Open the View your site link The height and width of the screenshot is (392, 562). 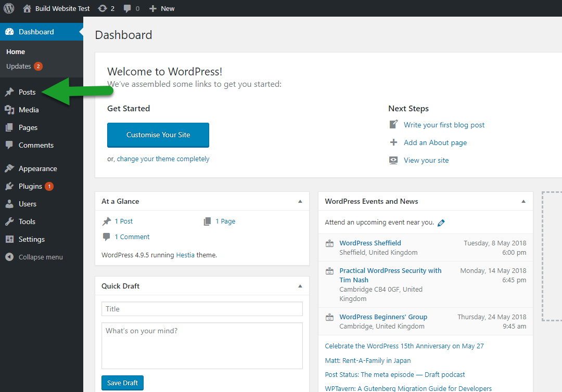[426, 160]
